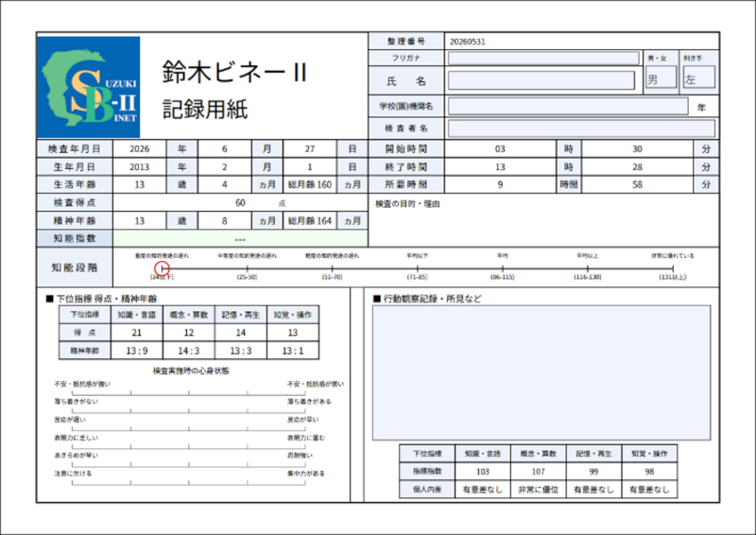Click the 検査の目的・理由 text area
This screenshot has height=535, width=756.
coord(544,221)
